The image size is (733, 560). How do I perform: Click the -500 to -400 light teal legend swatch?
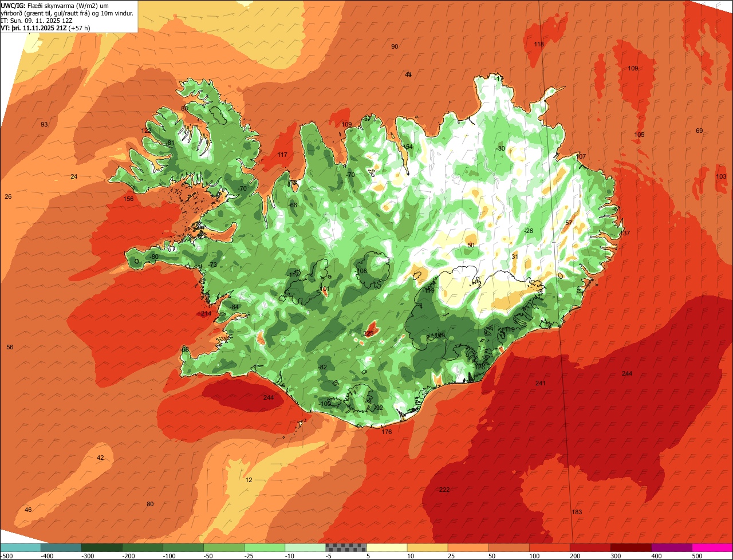21,547
